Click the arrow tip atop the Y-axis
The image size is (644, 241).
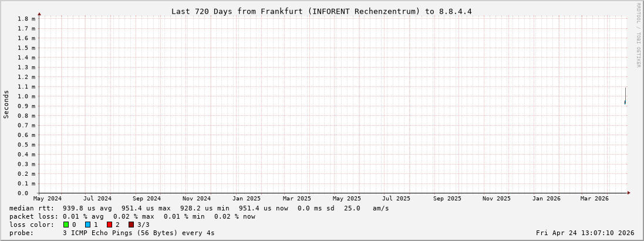39,13
